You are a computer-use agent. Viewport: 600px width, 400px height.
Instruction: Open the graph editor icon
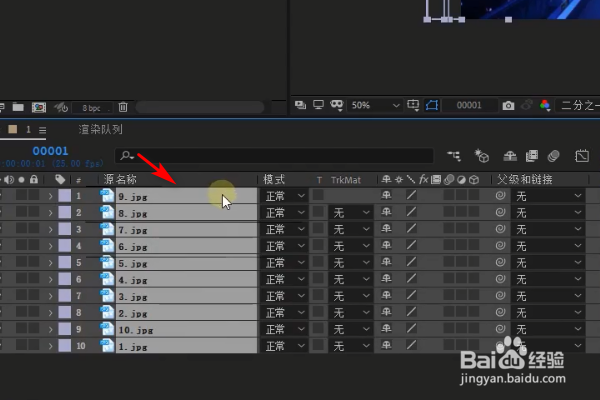coord(582,156)
